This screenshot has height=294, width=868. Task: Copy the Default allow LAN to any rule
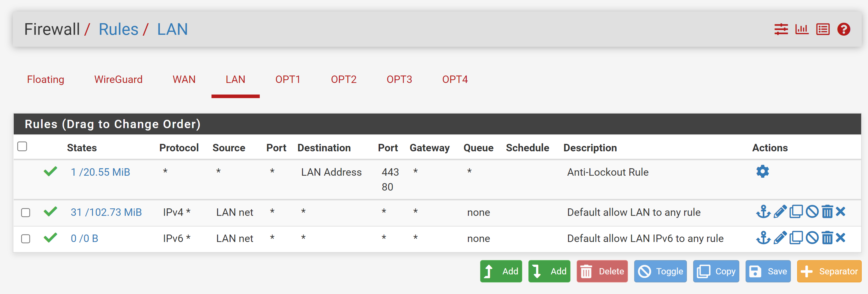796,212
